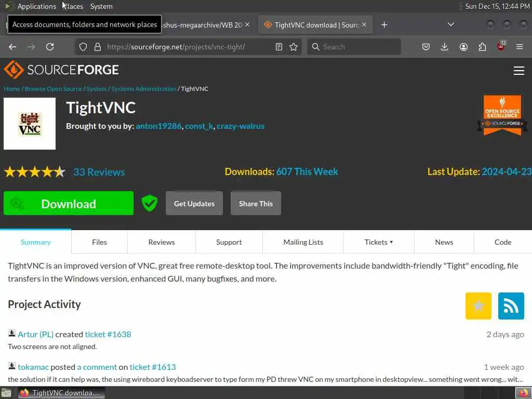Image resolution: width=532 pixels, height=399 pixels.
Task: Open the 33 Reviews link
Action: (x=99, y=172)
